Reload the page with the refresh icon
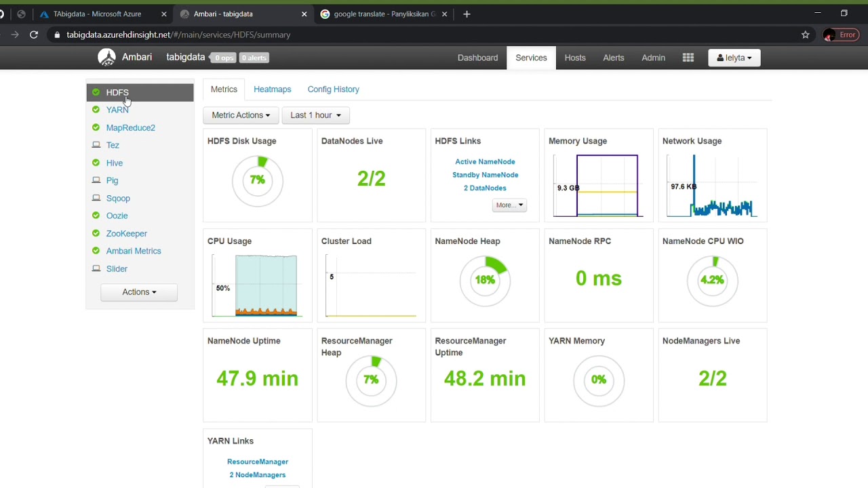This screenshot has height=488, width=868. point(34,35)
